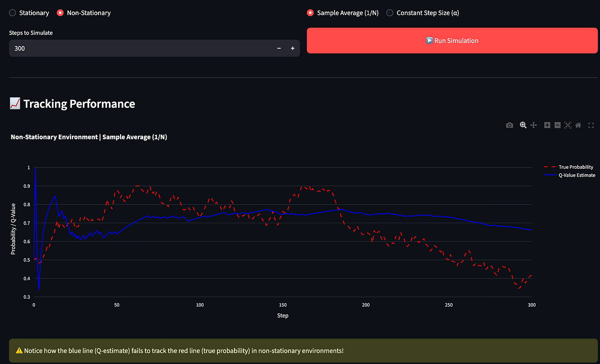The height and width of the screenshot is (364, 600).
Task: Download the plot as PNG via the camera icon
Action: 509,125
